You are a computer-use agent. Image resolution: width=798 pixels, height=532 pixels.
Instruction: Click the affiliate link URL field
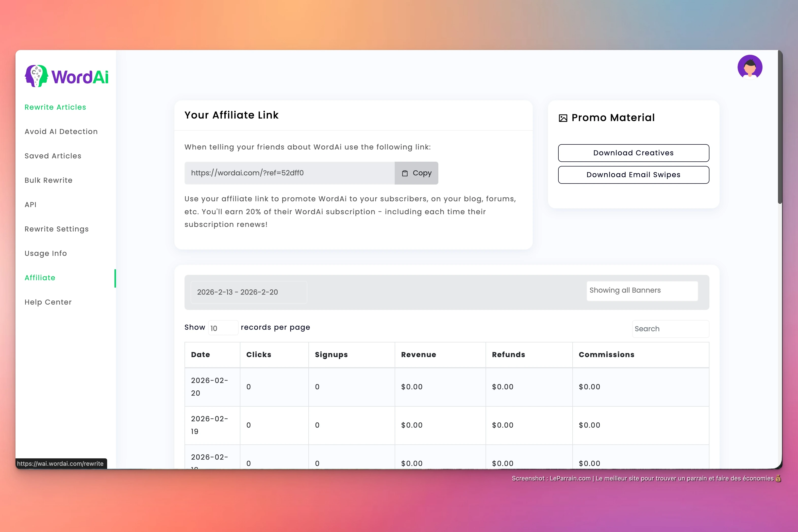pyautogui.click(x=289, y=173)
